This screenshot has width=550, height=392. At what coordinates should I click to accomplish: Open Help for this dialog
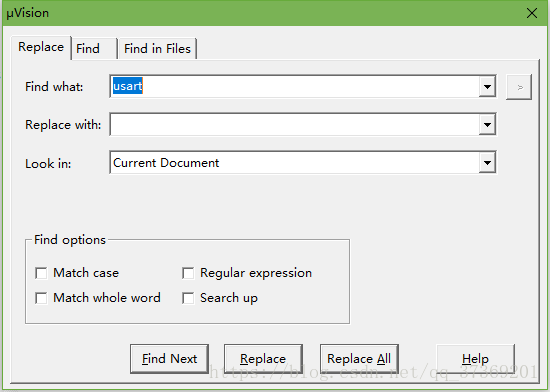tap(475, 359)
